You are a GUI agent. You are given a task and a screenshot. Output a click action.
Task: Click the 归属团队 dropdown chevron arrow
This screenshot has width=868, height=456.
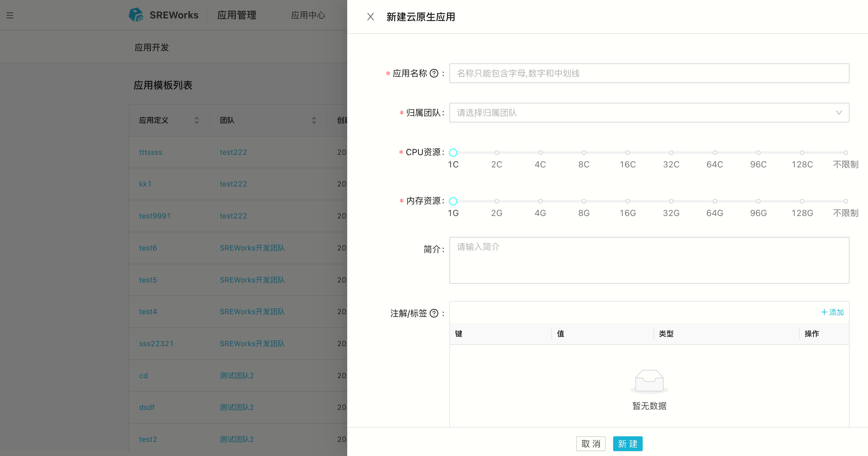pos(839,113)
